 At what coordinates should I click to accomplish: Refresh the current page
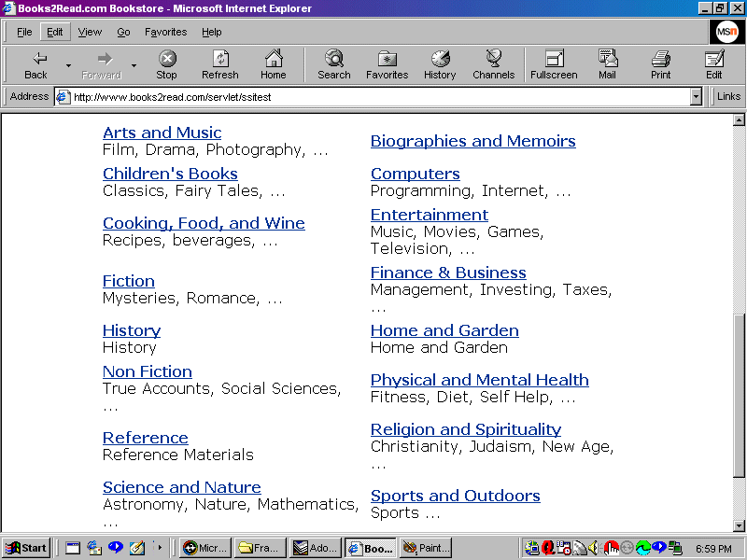click(220, 64)
